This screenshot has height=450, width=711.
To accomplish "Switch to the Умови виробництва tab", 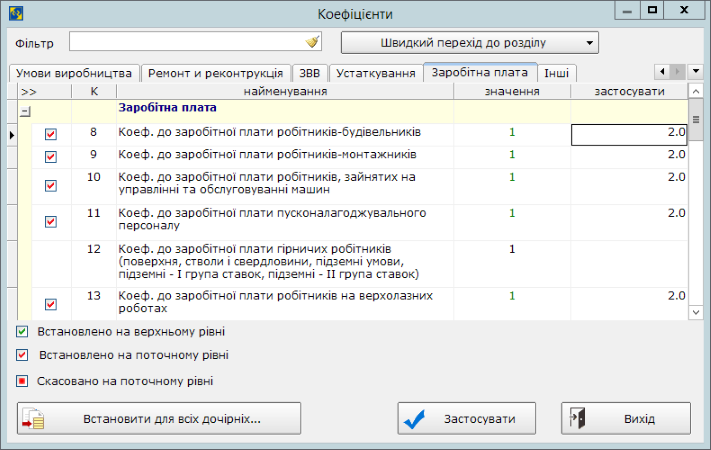I will tap(73, 74).
